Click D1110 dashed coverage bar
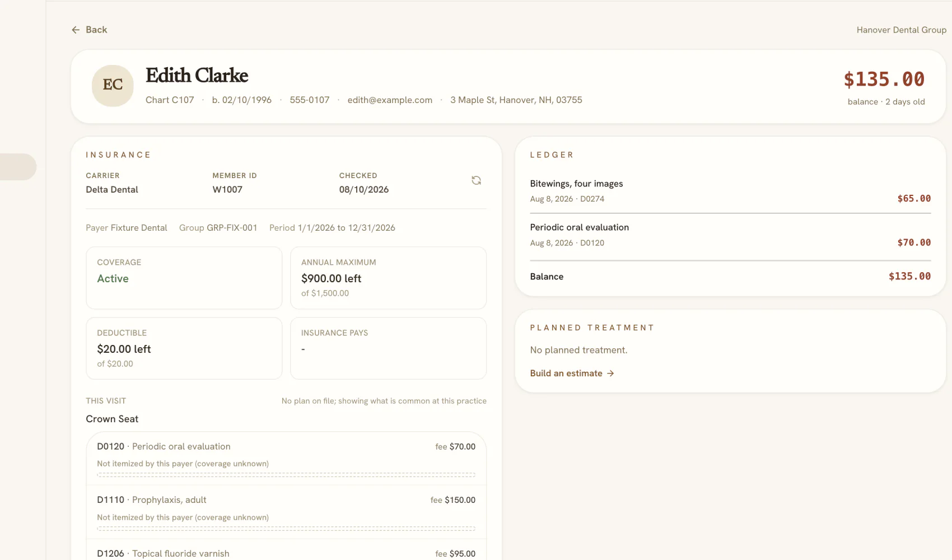952x560 pixels. (x=286, y=529)
